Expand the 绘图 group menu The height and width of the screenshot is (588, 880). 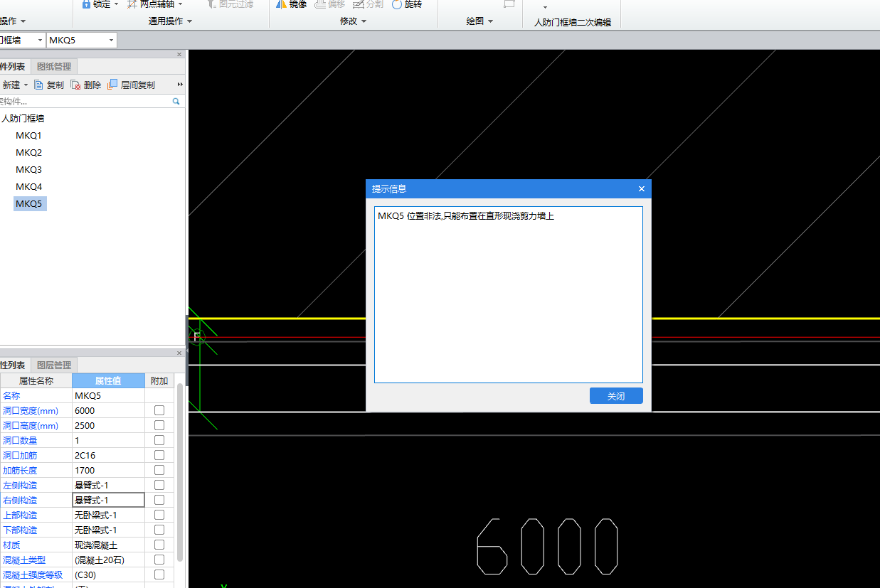490,21
